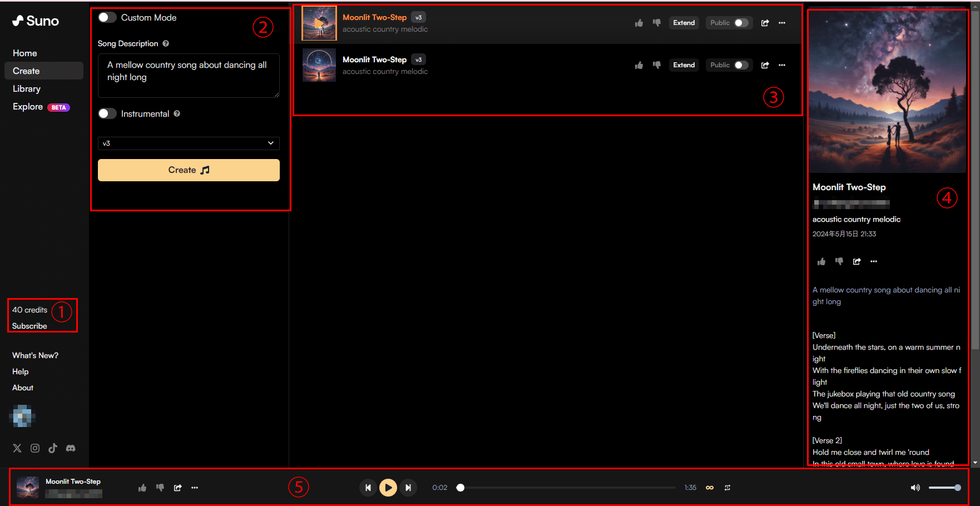This screenshot has height=506, width=980.
Task: Click the thumbs up on the first Moonlit Two-Step
Action: pos(639,23)
